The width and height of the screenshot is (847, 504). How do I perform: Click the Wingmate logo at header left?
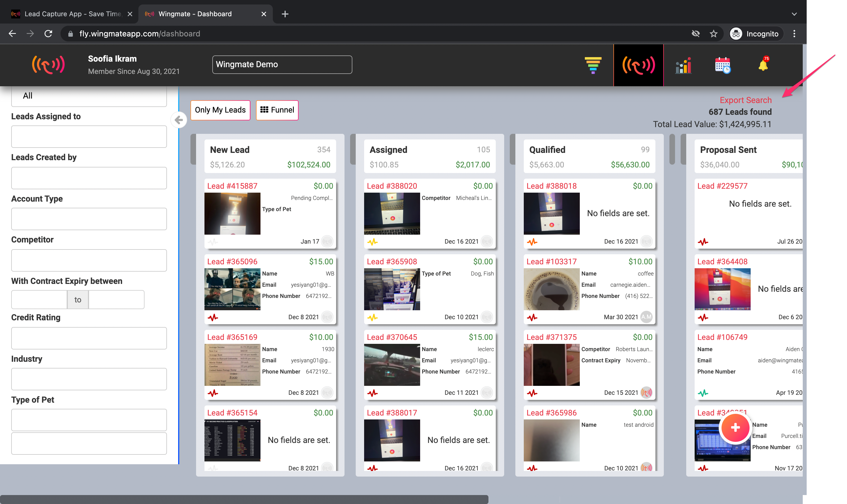coord(48,65)
